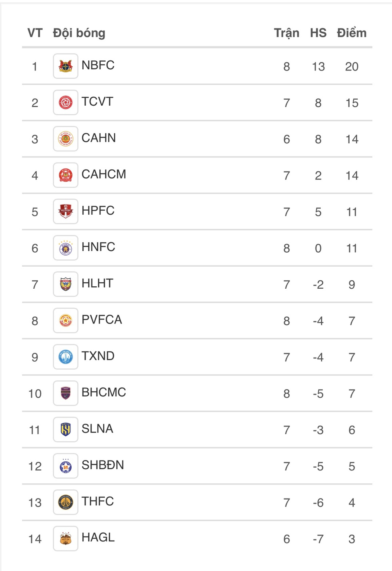The image size is (392, 571).
Task: Click the Điểm column header
Action: tap(352, 33)
